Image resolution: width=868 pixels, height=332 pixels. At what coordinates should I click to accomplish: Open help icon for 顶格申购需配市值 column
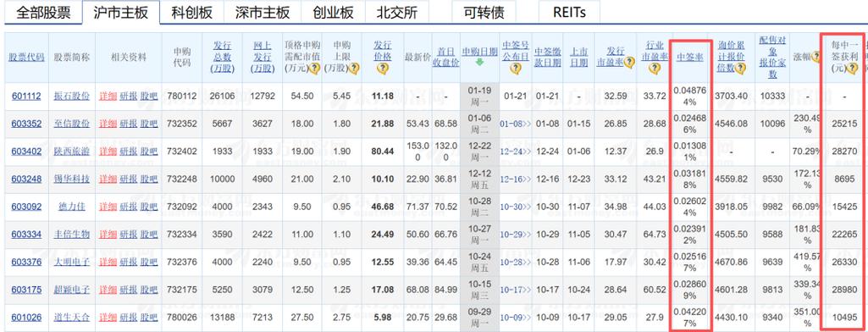[314, 69]
